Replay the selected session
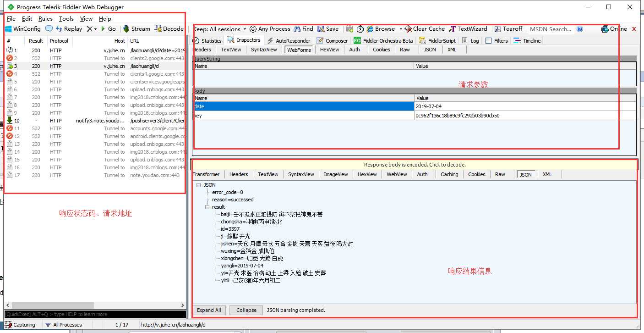This screenshot has width=644, height=333. click(69, 28)
